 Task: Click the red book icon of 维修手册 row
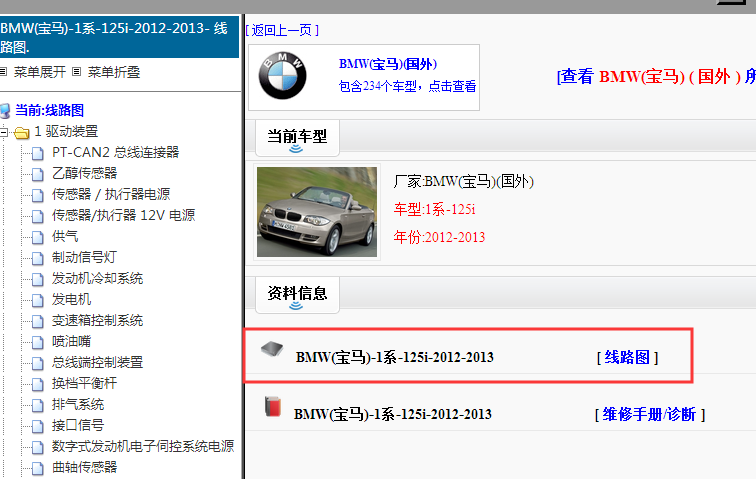273,407
